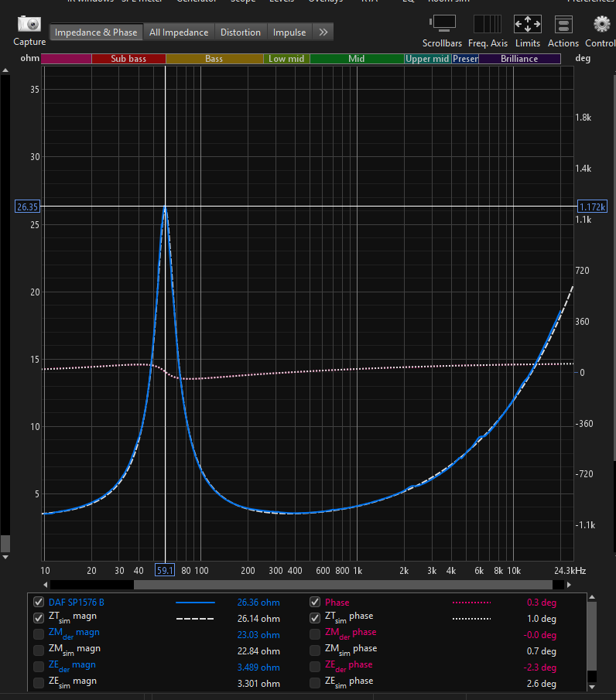The width and height of the screenshot is (616, 700).
Task: Open the Impulse tab
Action: click(x=289, y=32)
